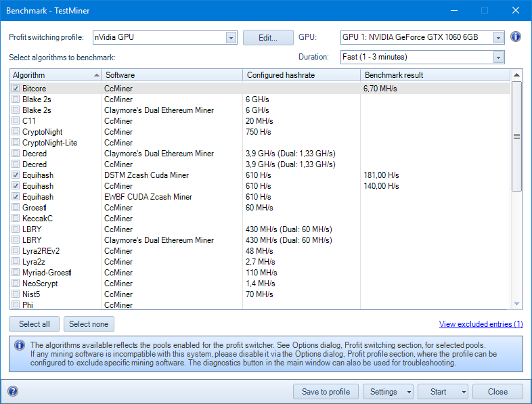Open the GPU selection dropdown

pos(498,38)
